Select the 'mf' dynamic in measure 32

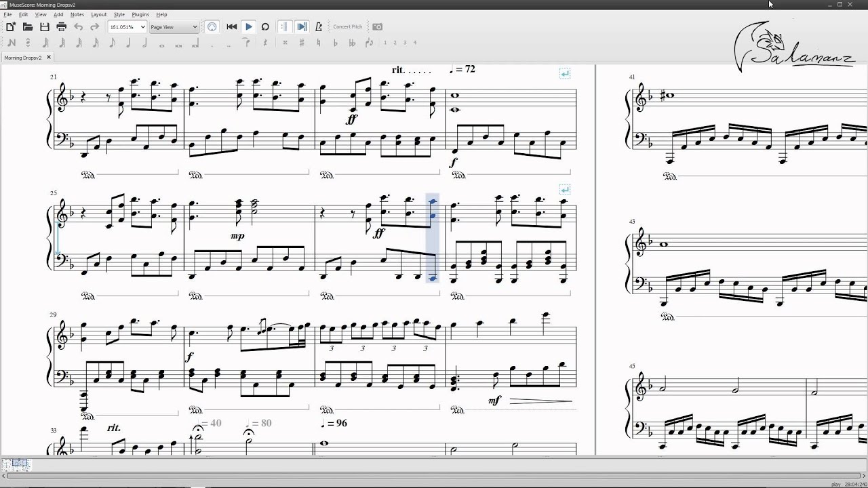[494, 401]
